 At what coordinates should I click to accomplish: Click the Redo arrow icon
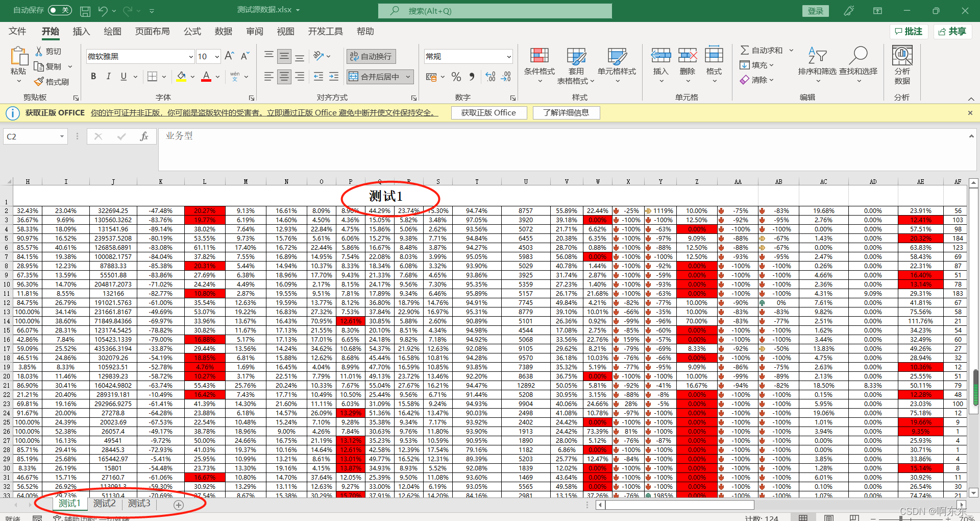pos(128,11)
